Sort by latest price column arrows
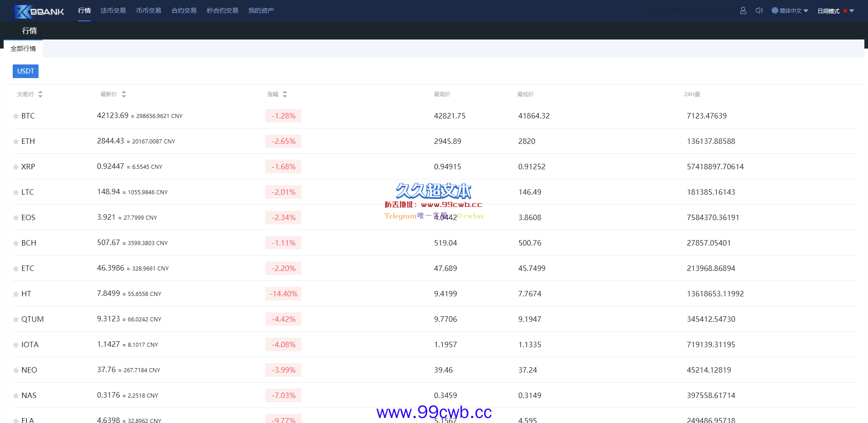Viewport: 868px width, 423px height. click(124, 94)
